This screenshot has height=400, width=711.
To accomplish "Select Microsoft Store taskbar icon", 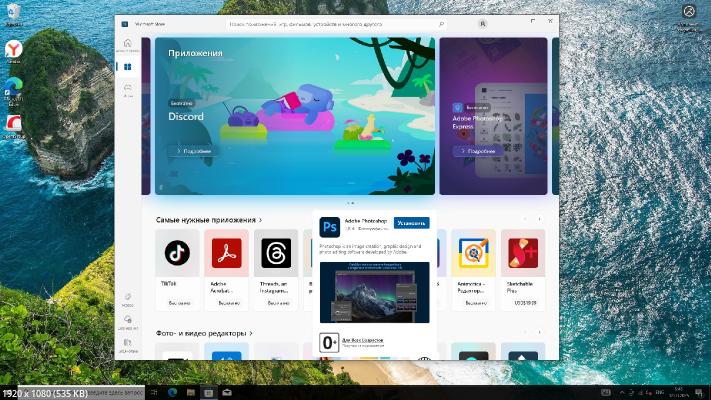I will click(x=209, y=392).
